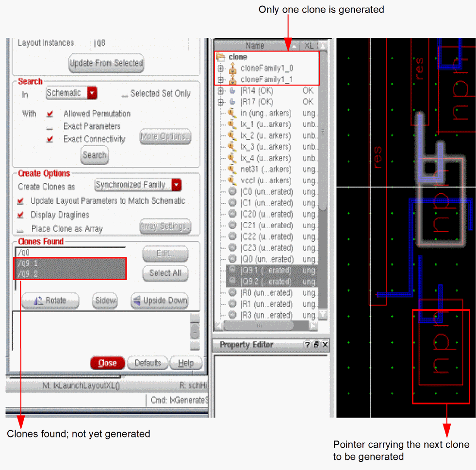
Task: Click the net31 pin marker icon
Action: coord(232,169)
